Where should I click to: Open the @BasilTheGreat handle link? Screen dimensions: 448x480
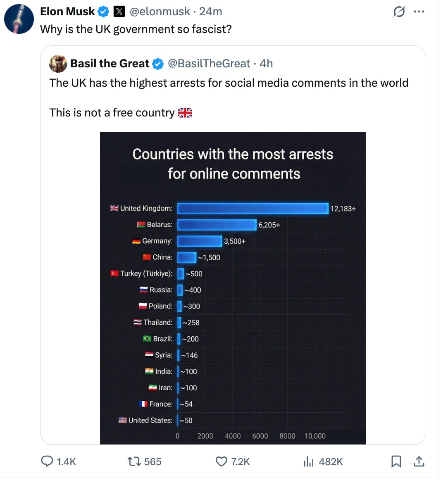(209, 64)
